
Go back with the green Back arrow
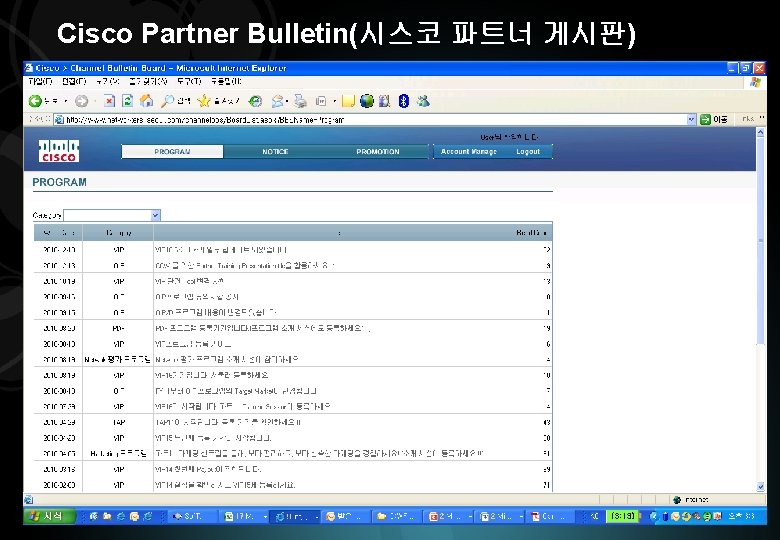[x=35, y=101]
